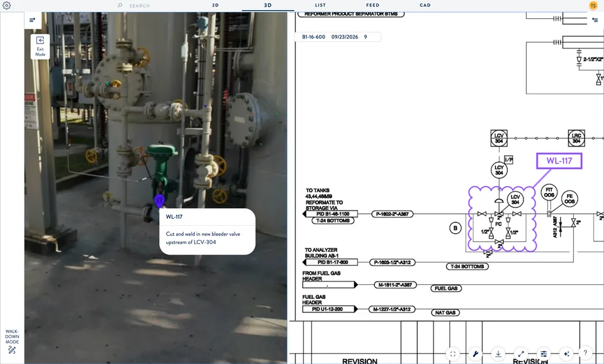The height and width of the screenshot is (364, 604).
Task: Toggle Walk-Down Mode pencil icon
Action: [12, 350]
